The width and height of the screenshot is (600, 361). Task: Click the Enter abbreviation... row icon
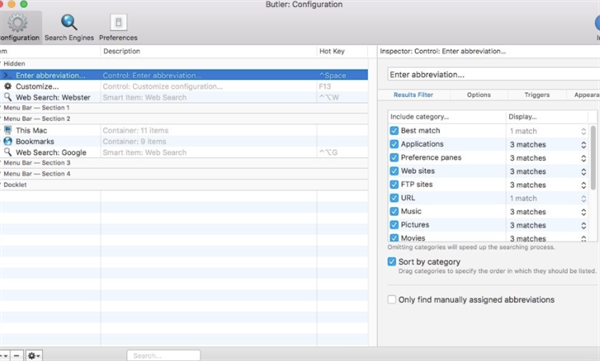point(7,75)
